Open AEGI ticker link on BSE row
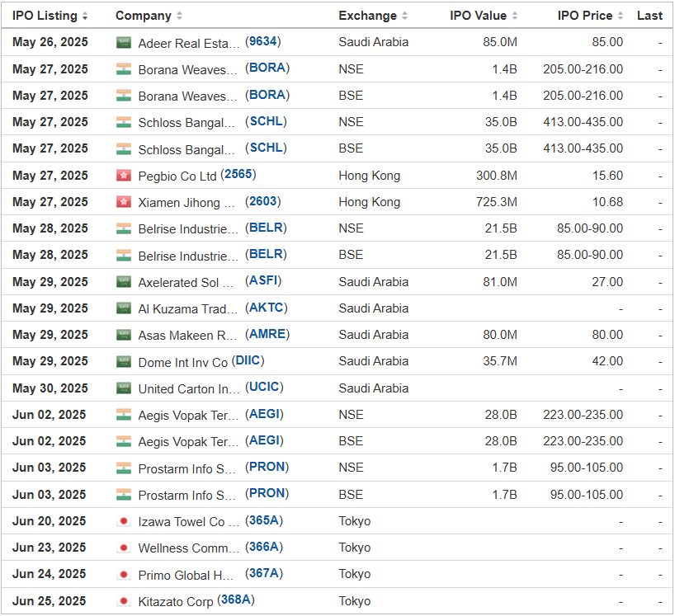Image resolution: width=675 pixels, height=616 pixels. 264,440
